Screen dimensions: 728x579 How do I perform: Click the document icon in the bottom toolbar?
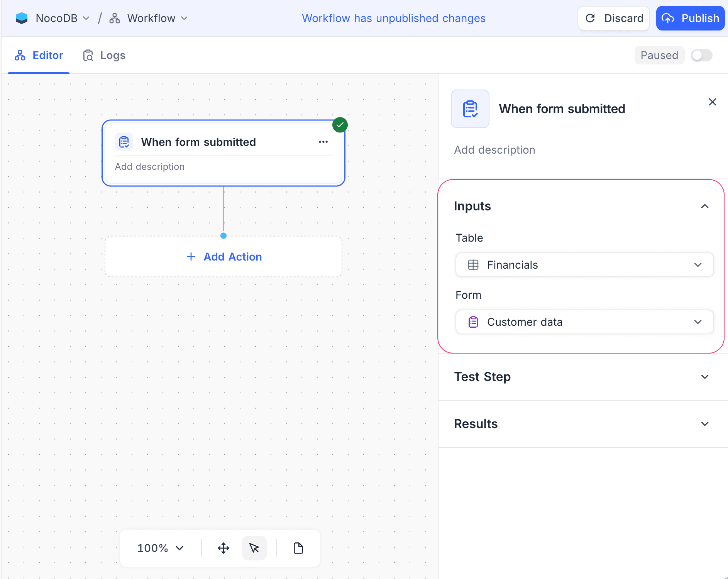tap(298, 548)
